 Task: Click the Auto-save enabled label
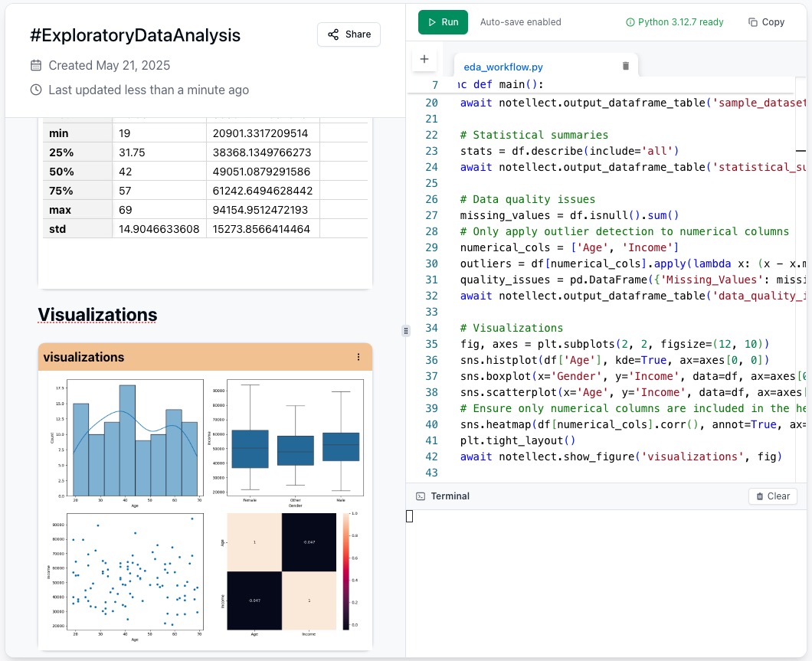click(520, 21)
